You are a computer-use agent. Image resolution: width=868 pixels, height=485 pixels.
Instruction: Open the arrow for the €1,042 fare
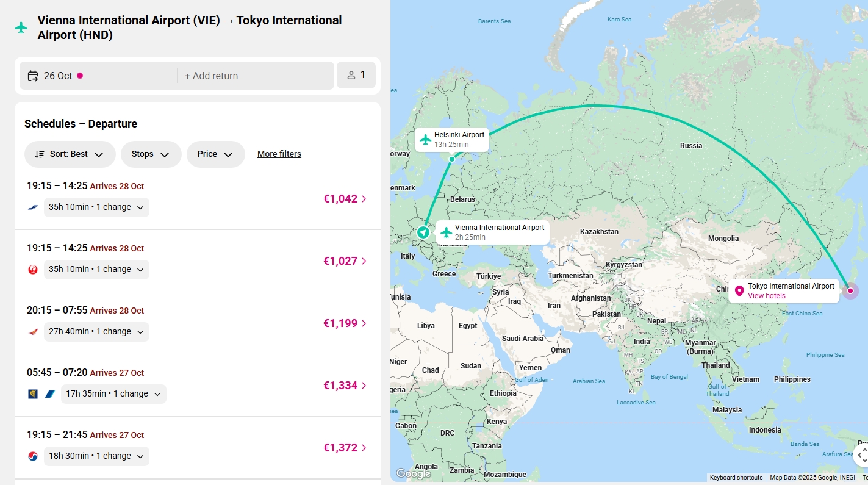[x=364, y=199]
